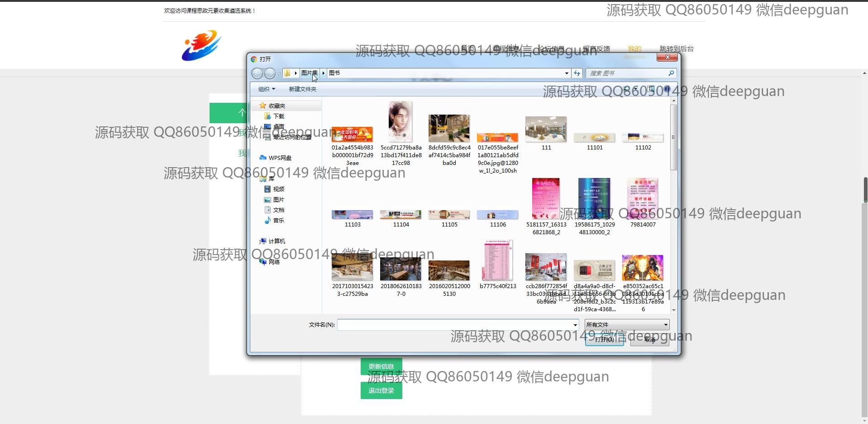This screenshot has height=424, width=868.
Task: Click the 更新信息 button on the page
Action: point(381,366)
